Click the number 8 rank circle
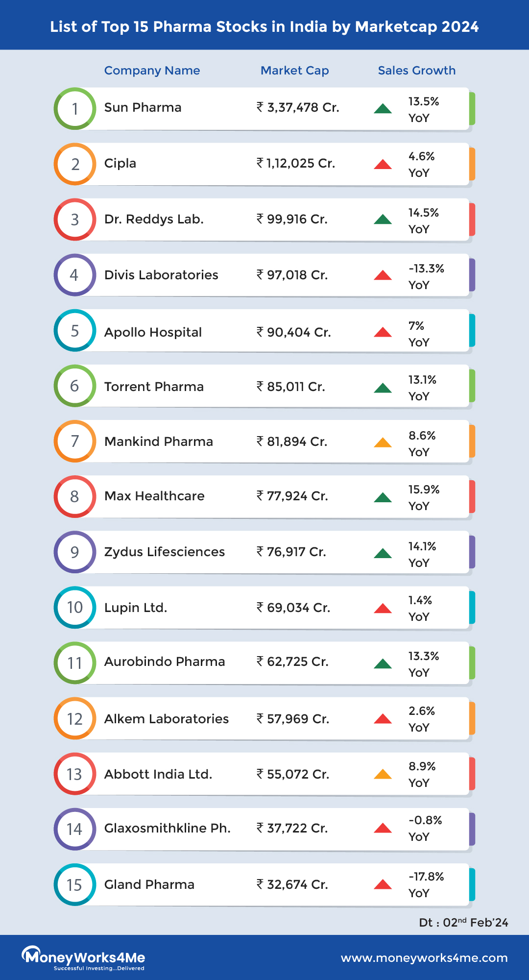The image size is (529, 980). click(x=75, y=496)
